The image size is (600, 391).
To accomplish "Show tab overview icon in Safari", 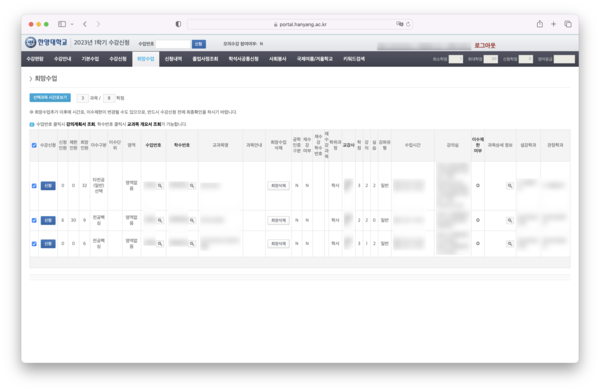I will pos(568,24).
